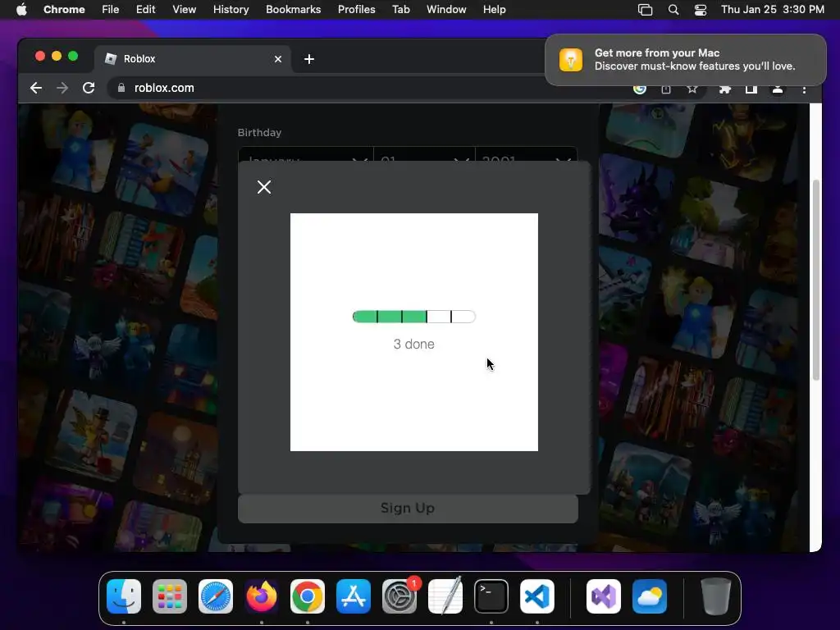Open the Bookmarks menu
Image resolution: width=840 pixels, height=630 pixels.
click(293, 10)
